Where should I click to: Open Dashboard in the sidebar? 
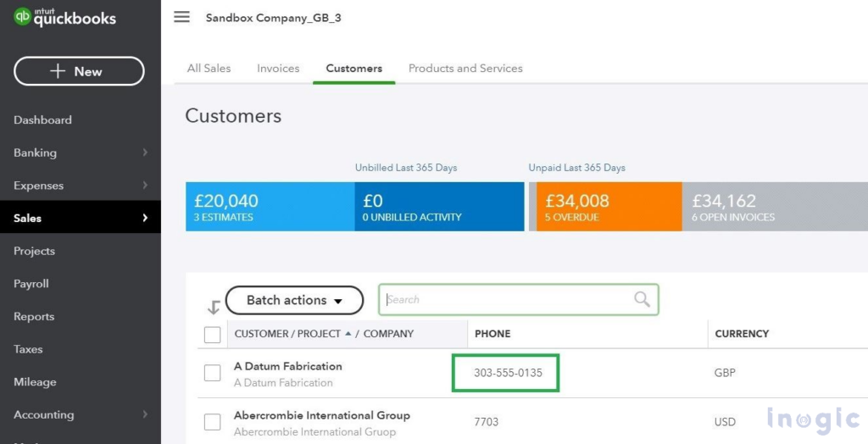pyautogui.click(x=42, y=120)
